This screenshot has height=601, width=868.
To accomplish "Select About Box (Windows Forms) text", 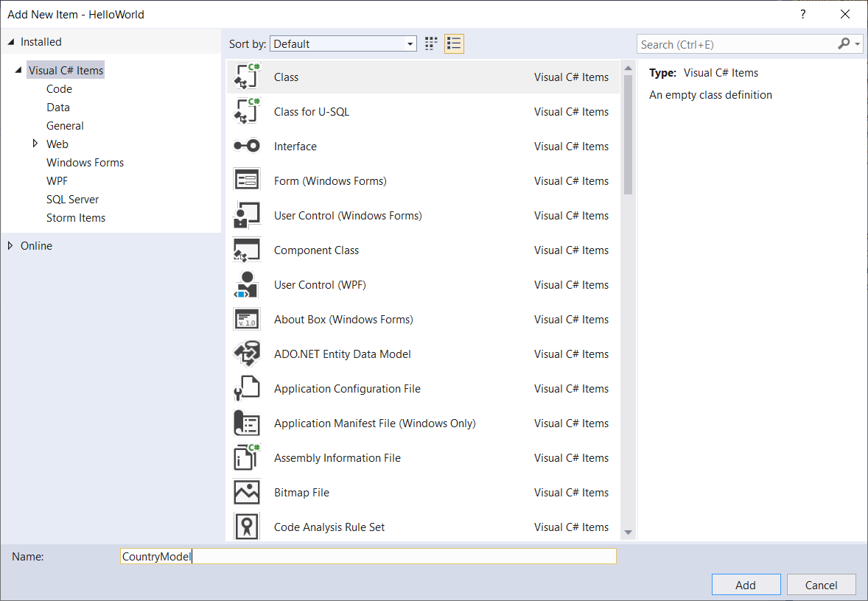I will coord(344,320).
